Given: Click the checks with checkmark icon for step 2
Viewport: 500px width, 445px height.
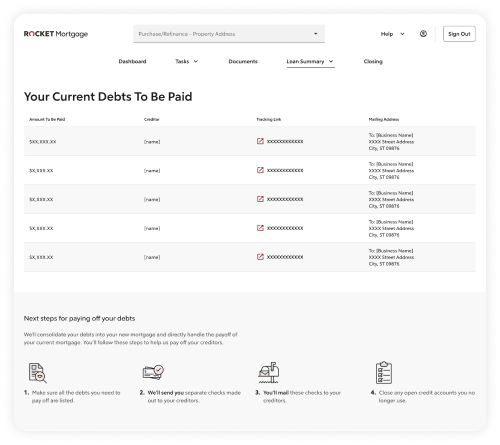Looking at the screenshot, I should 153,372.
